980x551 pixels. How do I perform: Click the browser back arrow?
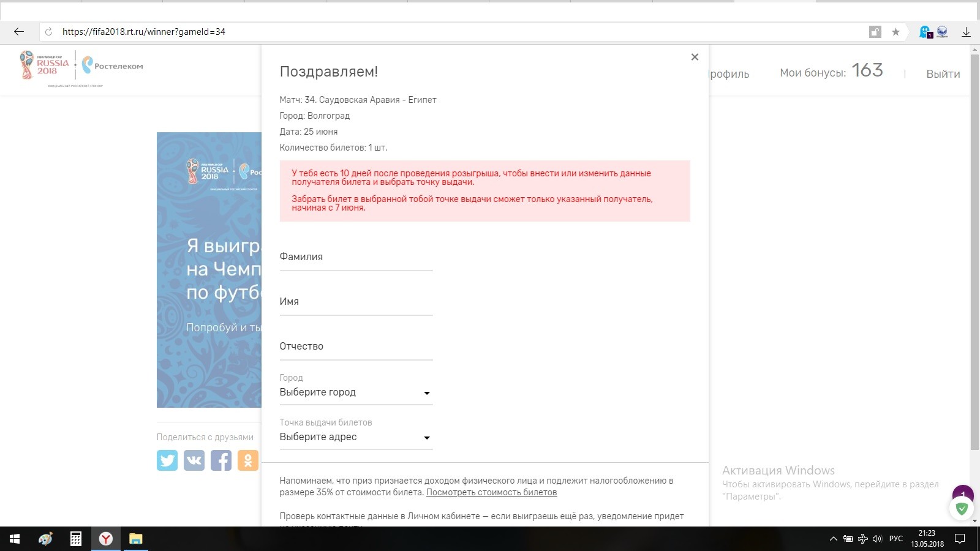click(19, 32)
